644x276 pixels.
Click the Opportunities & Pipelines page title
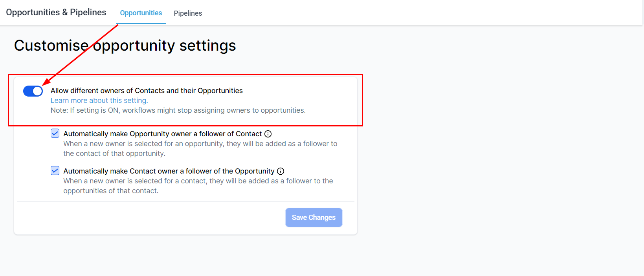click(56, 13)
